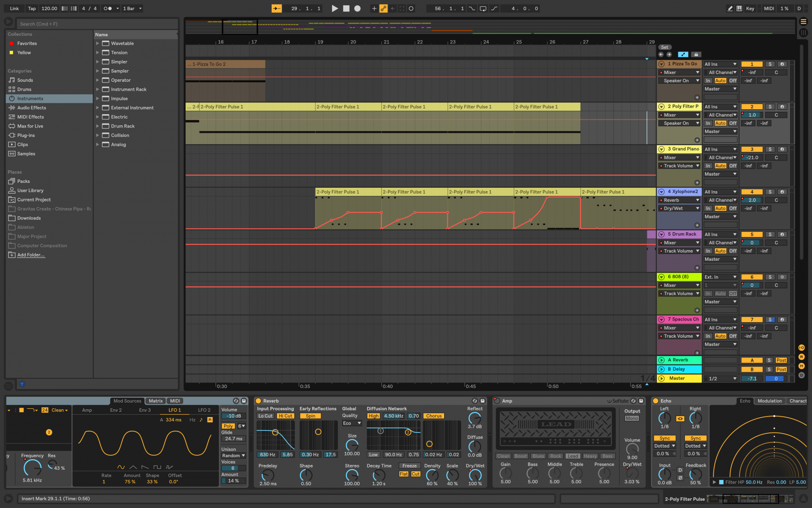Screen dimensions: 812x508
Task: Open the 1 Bar quantization dropdown
Action: [132, 8]
